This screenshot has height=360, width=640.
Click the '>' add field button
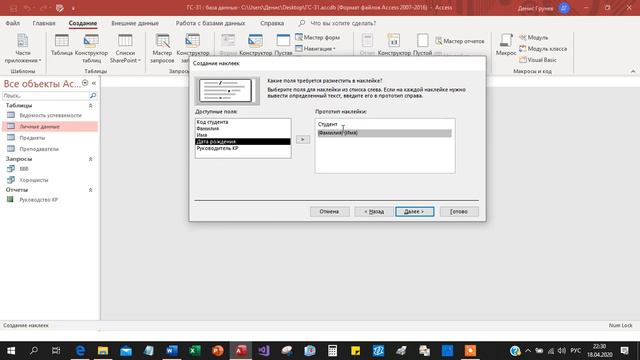[302, 140]
